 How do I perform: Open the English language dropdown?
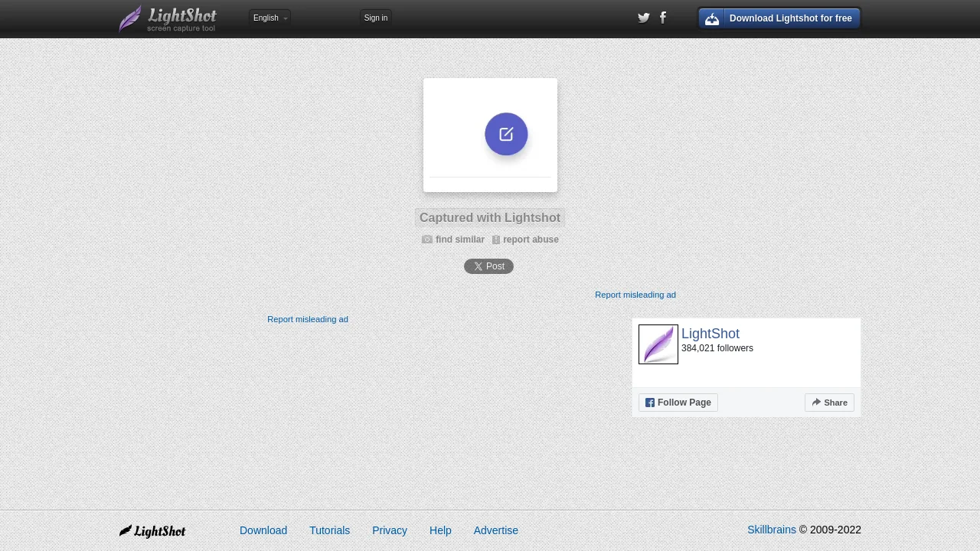pos(269,18)
